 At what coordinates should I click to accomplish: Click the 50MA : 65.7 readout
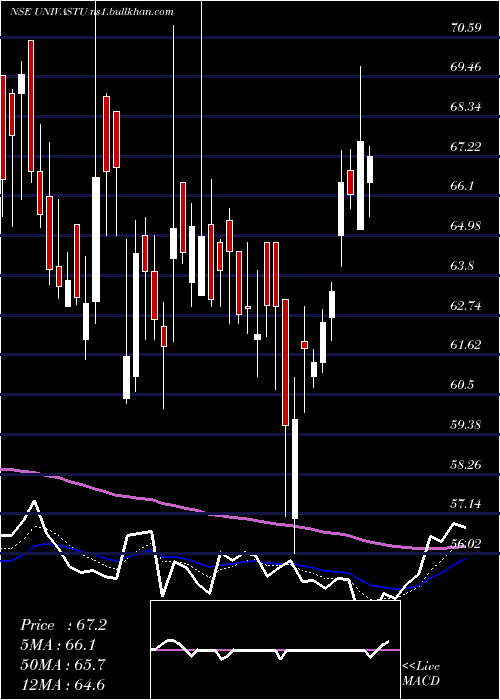(63, 664)
